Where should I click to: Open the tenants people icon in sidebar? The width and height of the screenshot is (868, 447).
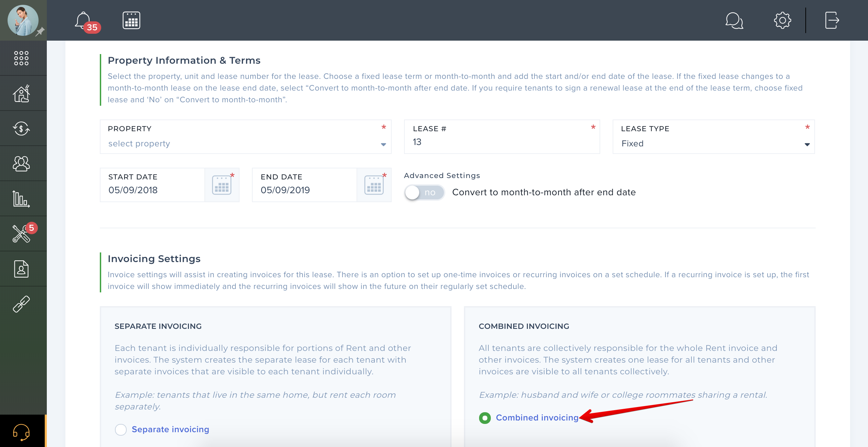point(21,164)
